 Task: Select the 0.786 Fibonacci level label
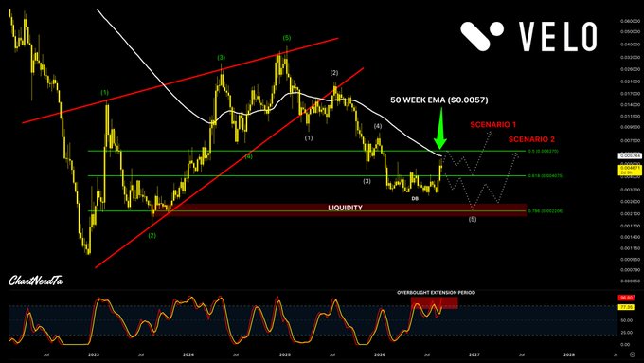pyautogui.click(x=546, y=211)
